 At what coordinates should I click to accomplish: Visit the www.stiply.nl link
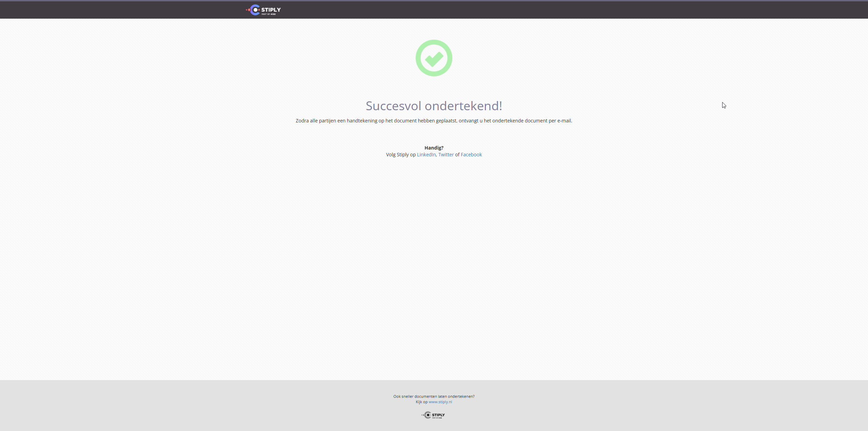[x=440, y=402]
